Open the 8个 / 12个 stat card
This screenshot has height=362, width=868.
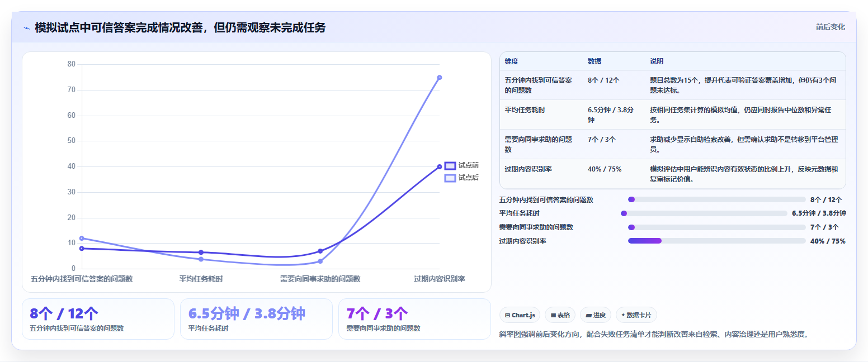(98, 319)
